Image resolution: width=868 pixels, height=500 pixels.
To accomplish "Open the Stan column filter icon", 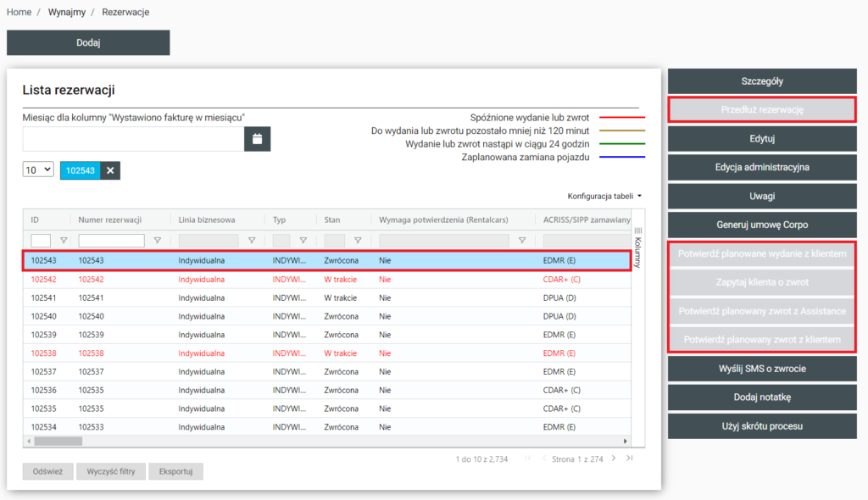I will tap(357, 241).
